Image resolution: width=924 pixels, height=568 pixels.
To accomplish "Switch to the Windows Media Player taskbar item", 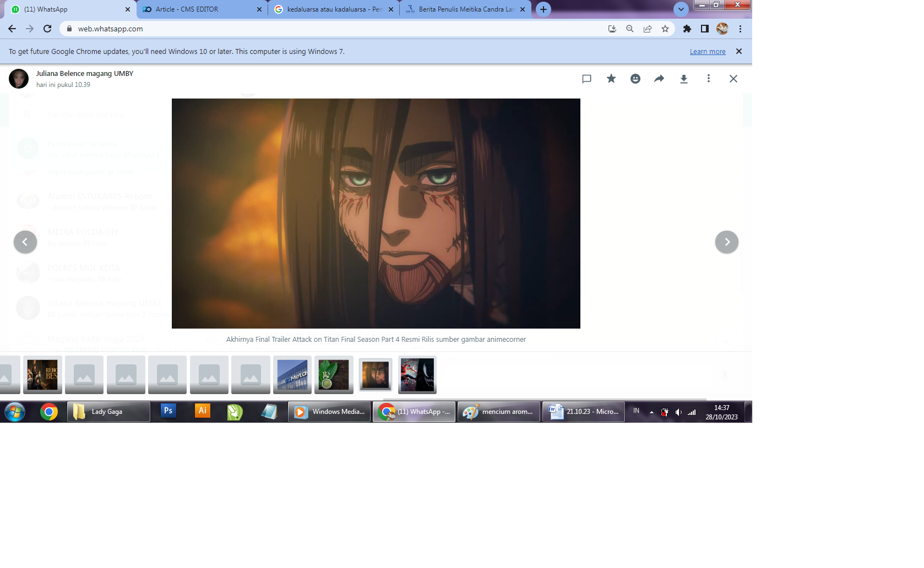I will click(329, 412).
